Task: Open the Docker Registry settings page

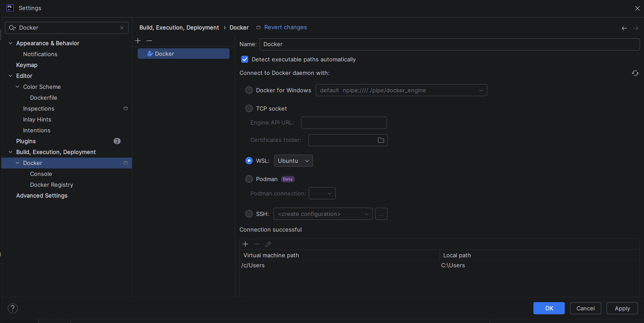Action: [51, 185]
